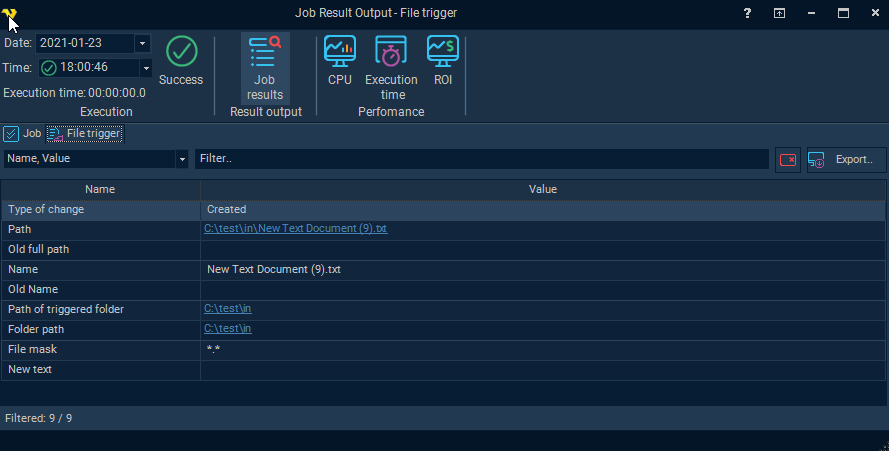Click the help question mark icon
Image resolution: width=889 pixels, height=451 pixels.
tap(747, 13)
